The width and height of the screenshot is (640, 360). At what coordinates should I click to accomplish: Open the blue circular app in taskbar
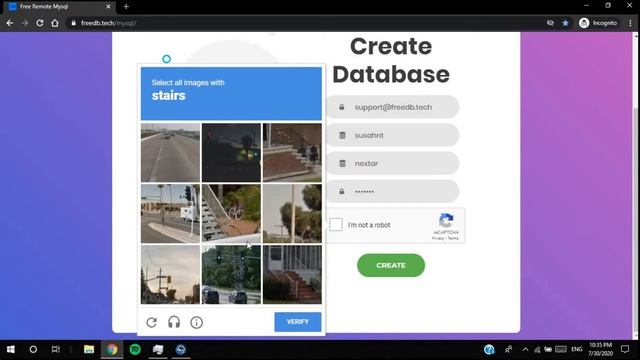click(x=181, y=349)
